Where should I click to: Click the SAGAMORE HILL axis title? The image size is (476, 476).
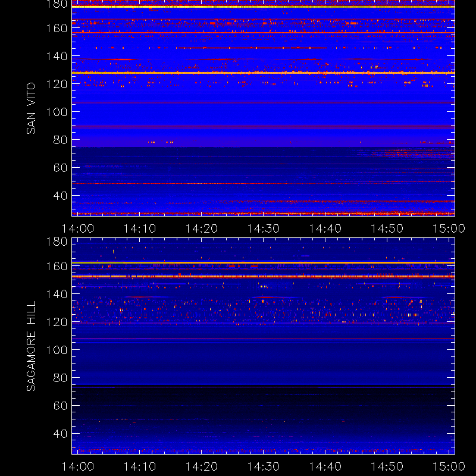(31, 346)
